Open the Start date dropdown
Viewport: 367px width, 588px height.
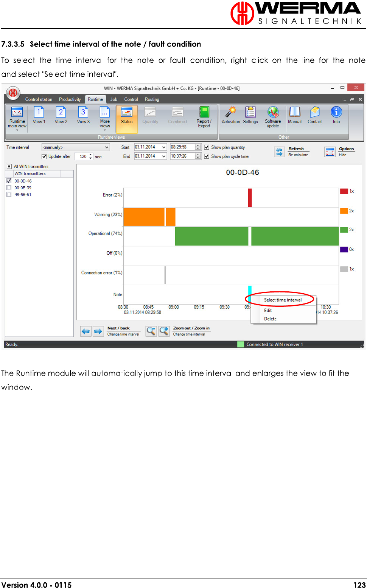coord(164,147)
